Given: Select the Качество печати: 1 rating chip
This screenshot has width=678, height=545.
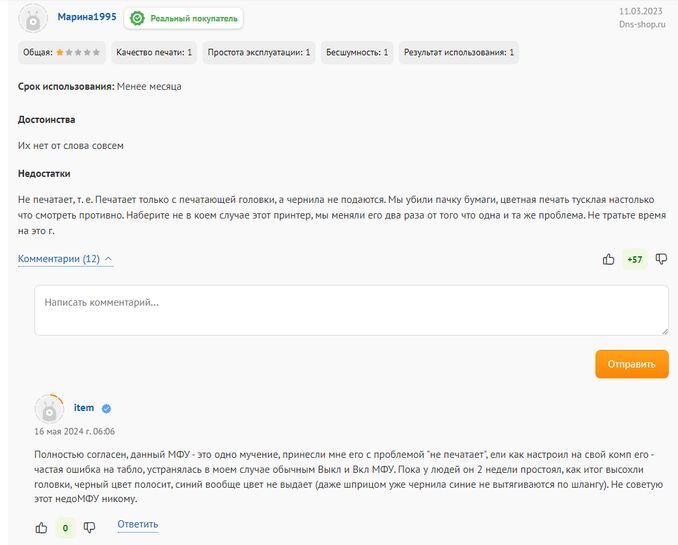Looking at the screenshot, I should [x=154, y=52].
